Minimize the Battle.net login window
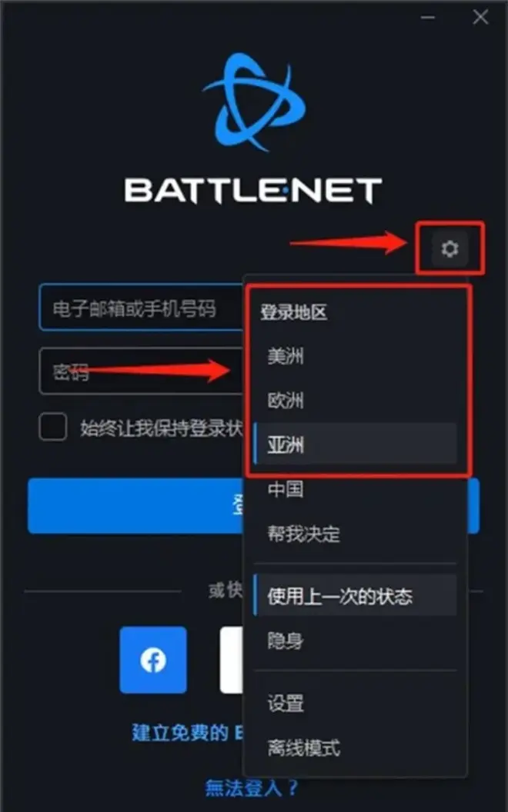The width and height of the screenshot is (508, 812). 428,18
